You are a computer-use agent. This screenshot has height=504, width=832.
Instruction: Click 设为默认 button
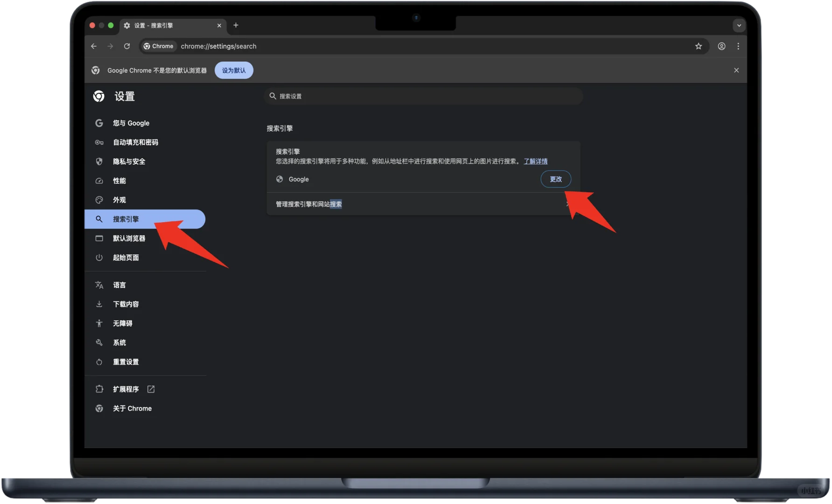234,70
